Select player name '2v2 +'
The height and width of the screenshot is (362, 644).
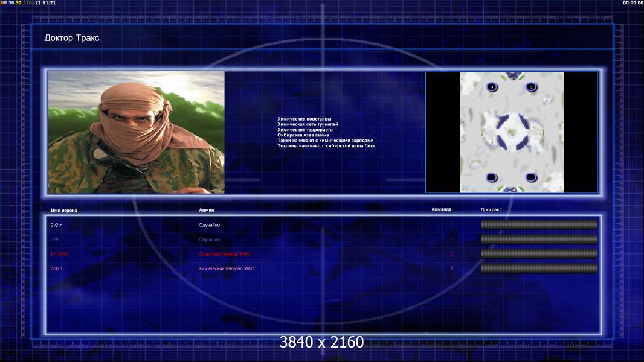click(x=56, y=225)
